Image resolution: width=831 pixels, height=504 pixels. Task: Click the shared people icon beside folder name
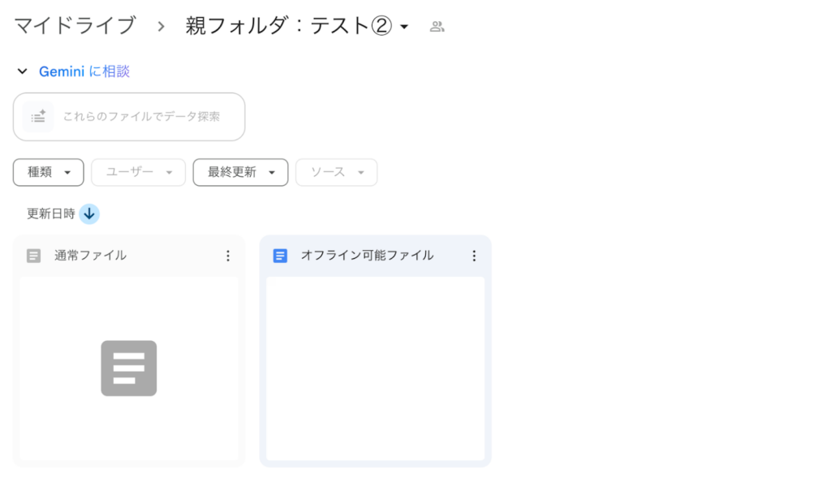tap(437, 27)
